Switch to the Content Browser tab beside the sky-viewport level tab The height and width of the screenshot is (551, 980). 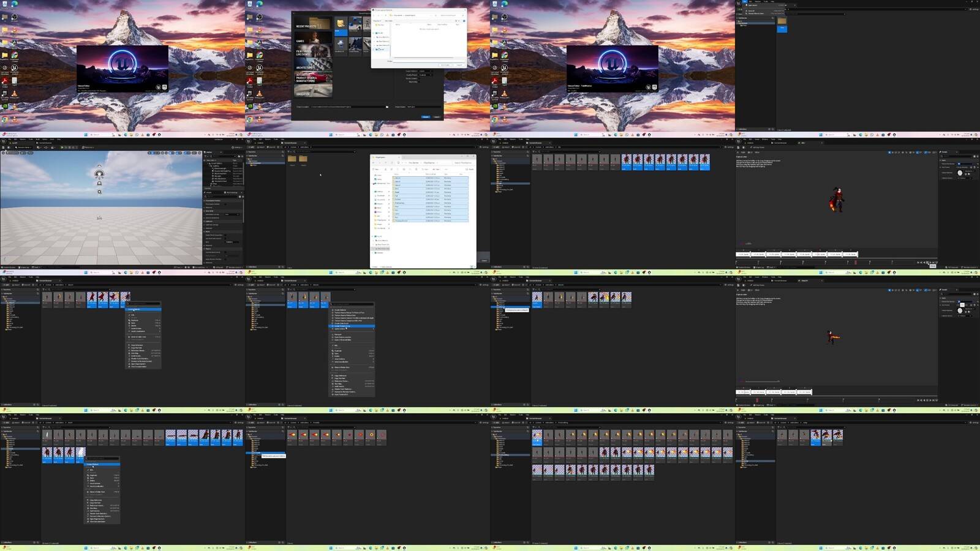(x=45, y=143)
